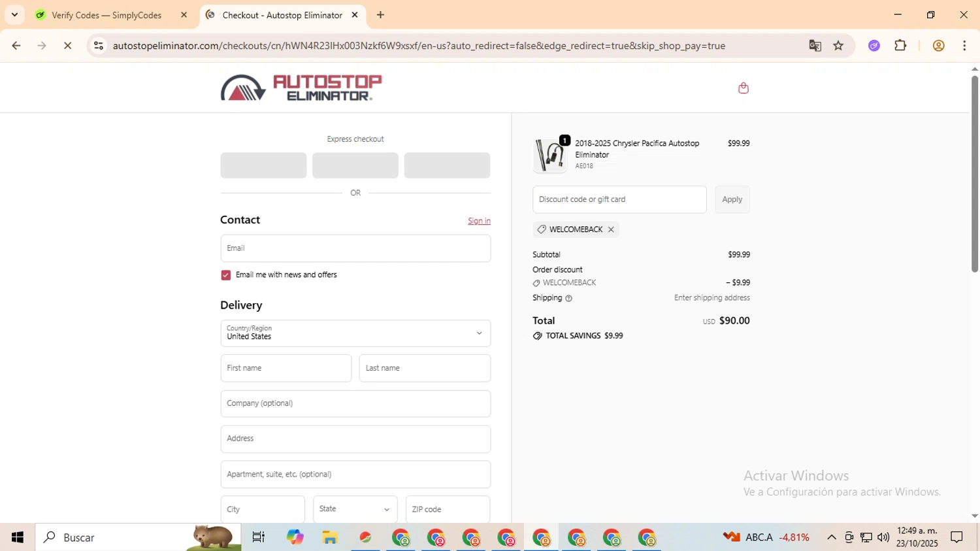Uncheck Email me with news and offers
The image size is (980, 551).
[226, 275]
